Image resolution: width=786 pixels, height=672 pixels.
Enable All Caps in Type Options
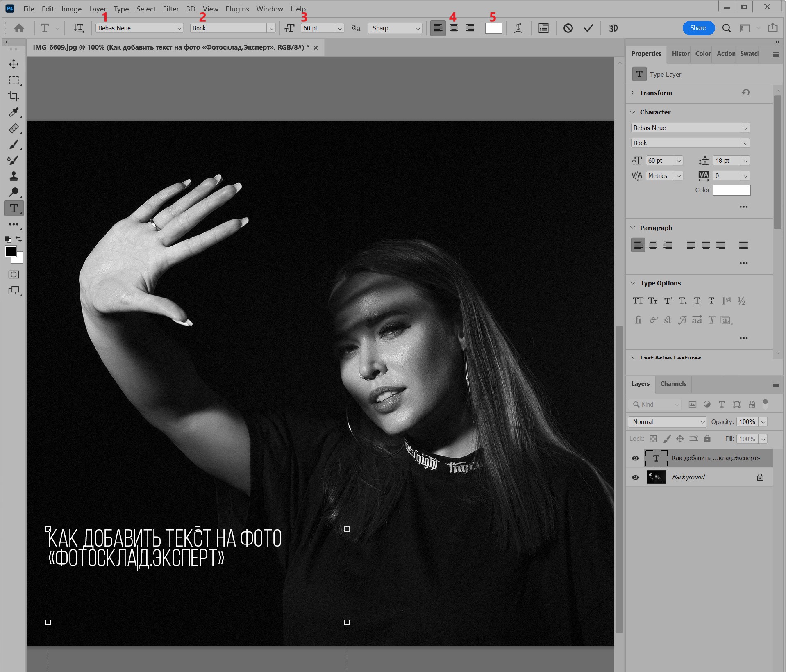(638, 301)
